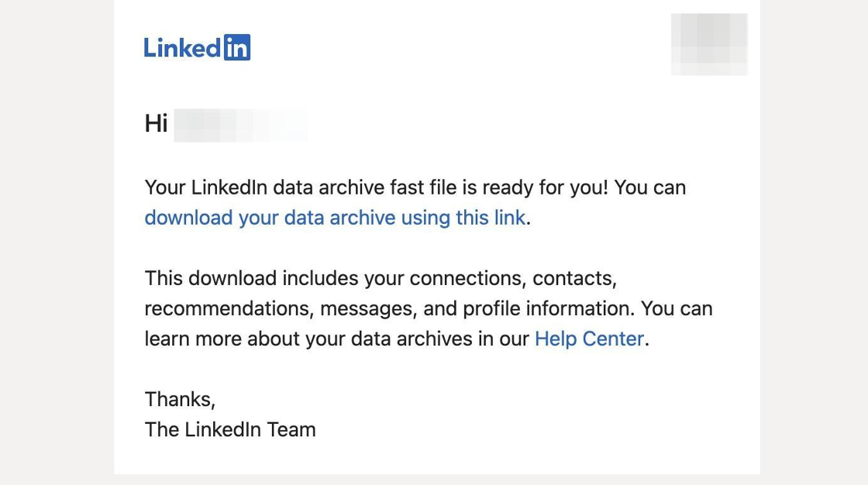The height and width of the screenshot is (485, 868).
Task: Click the gray margin left of the email
Action: coord(57,242)
